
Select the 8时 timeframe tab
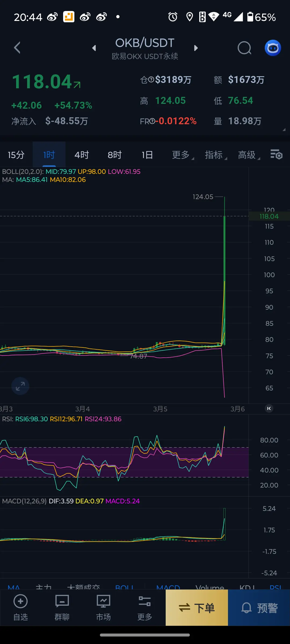115,155
